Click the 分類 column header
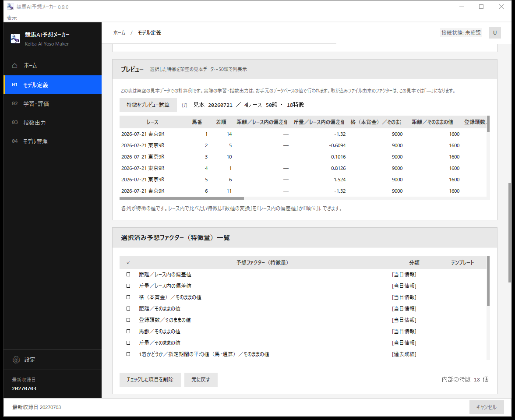This screenshot has width=515, height=420. click(414, 263)
